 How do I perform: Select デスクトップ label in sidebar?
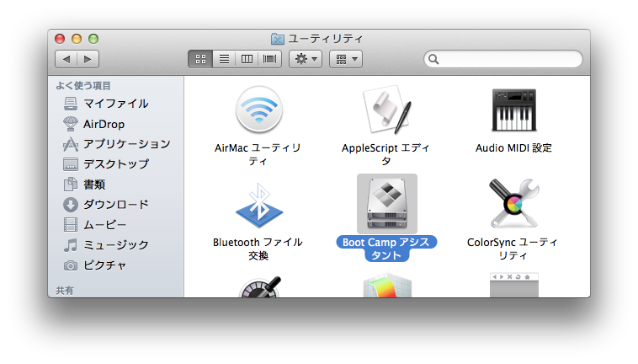click(x=116, y=164)
